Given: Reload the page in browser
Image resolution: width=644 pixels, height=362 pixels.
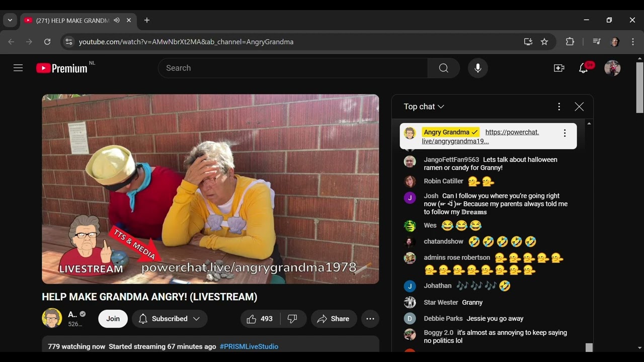Looking at the screenshot, I should (47, 42).
